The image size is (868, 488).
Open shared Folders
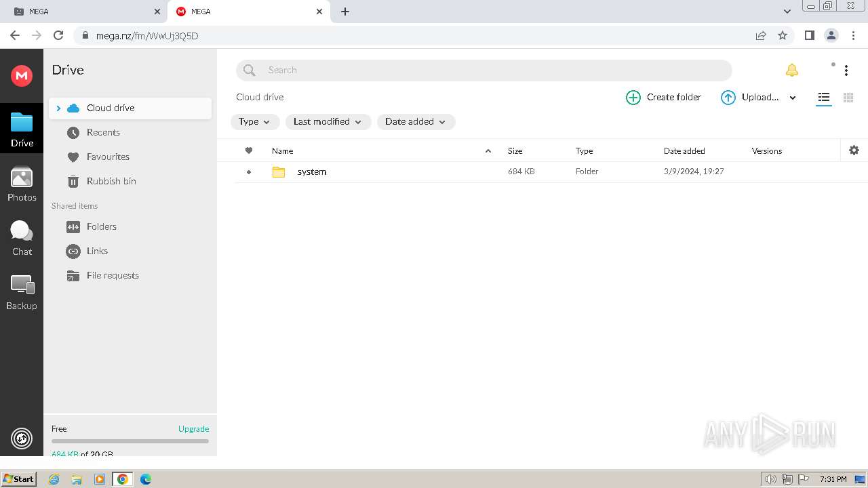(102, 226)
